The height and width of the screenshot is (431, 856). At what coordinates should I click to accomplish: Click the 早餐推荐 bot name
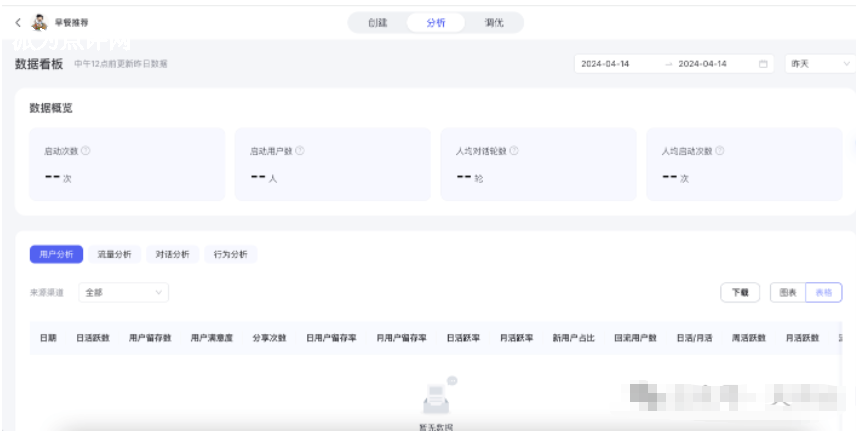coord(72,23)
